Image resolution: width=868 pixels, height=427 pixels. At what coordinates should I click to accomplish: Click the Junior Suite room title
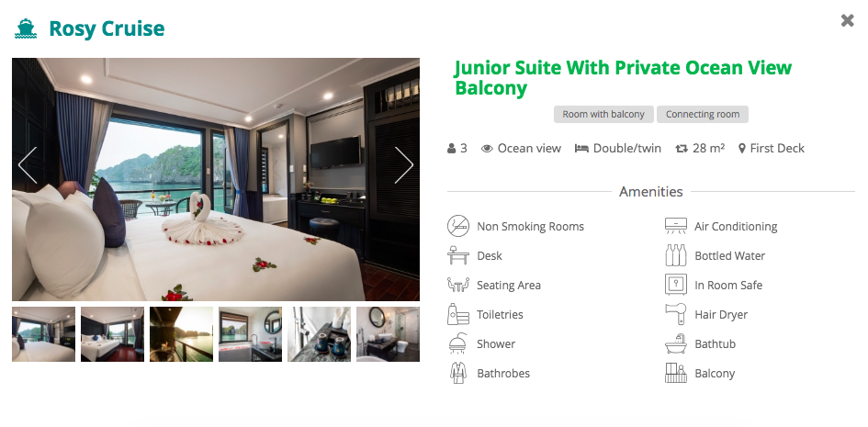click(x=623, y=77)
